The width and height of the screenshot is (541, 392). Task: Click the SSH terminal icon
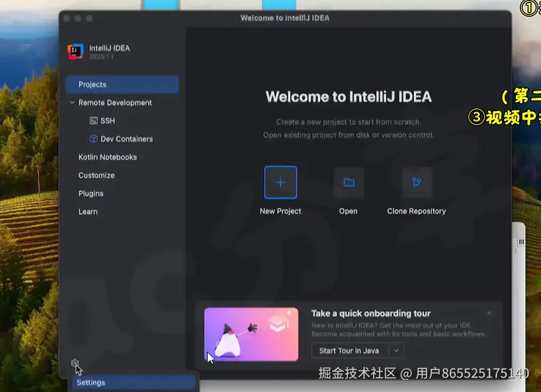tap(93, 121)
